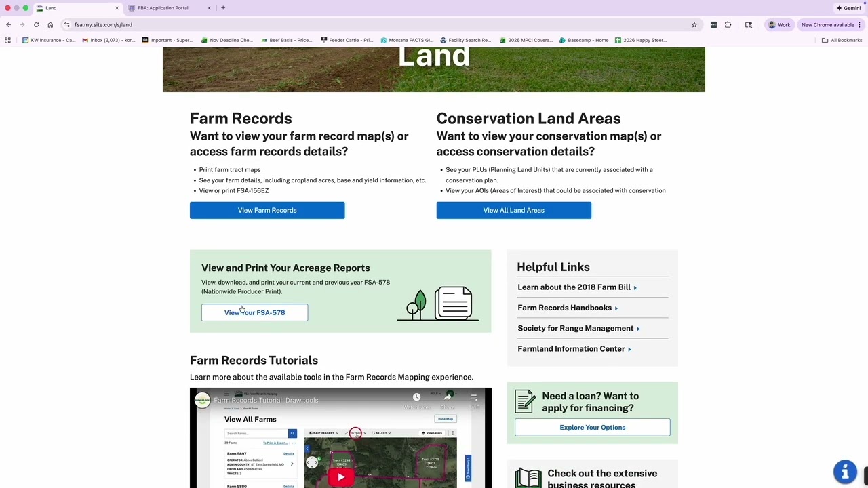Open the Important - Super bookmark

coord(167,40)
